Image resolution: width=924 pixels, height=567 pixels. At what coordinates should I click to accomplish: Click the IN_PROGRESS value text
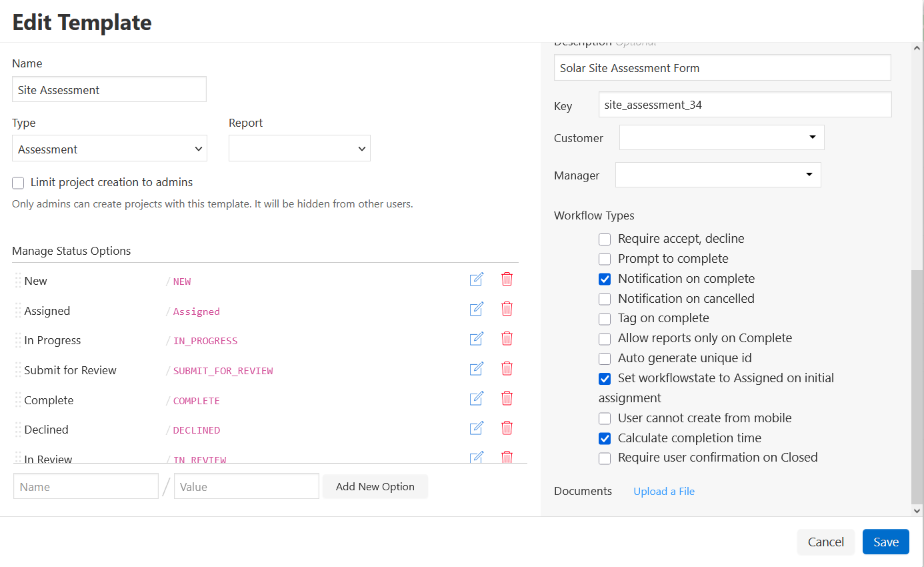pos(205,341)
